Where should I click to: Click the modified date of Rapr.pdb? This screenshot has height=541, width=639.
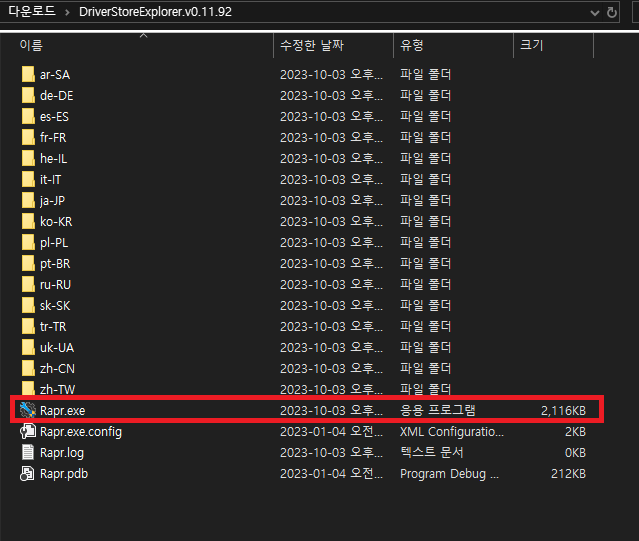pyautogui.click(x=331, y=474)
